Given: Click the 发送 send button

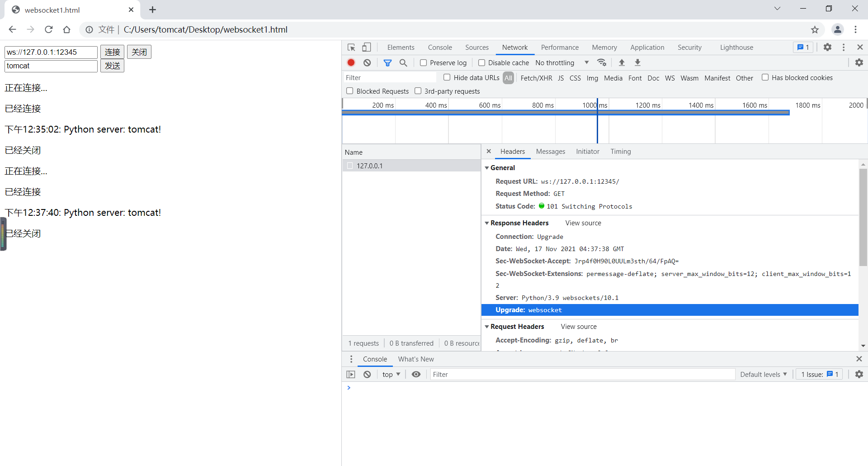Looking at the screenshot, I should (112, 66).
